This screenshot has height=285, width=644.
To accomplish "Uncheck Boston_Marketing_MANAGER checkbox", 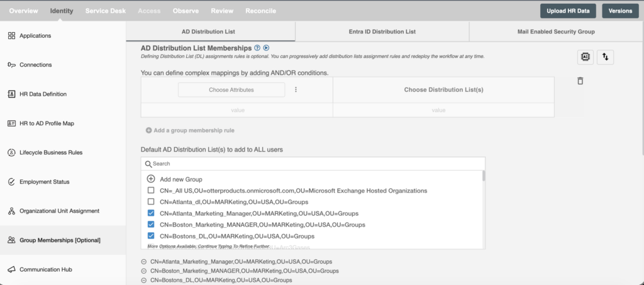I will click(151, 225).
